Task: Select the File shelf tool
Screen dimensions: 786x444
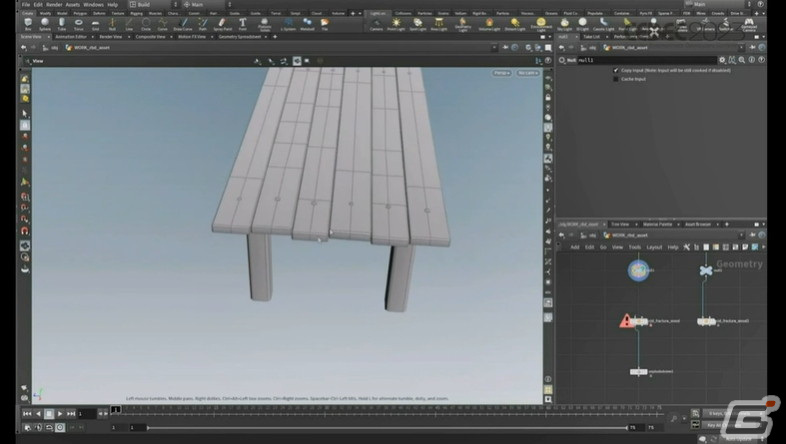Action: pyautogui.click(x=325, y=24)
